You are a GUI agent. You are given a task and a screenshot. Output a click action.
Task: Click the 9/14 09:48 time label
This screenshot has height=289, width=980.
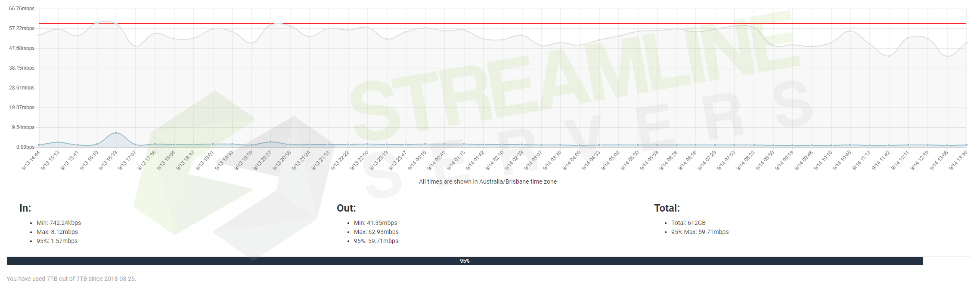click(x=803, y=160)
